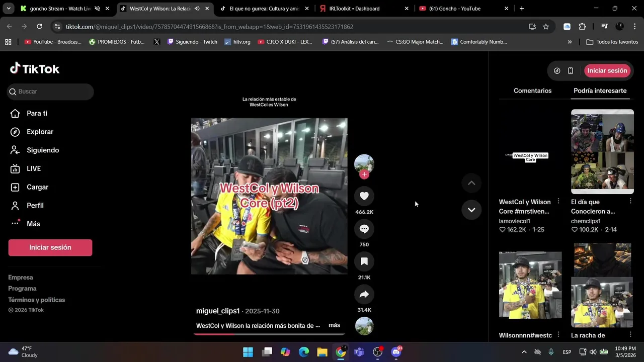Screen dimensions: 644x362
Task: Open comments via speech bubble icon
Action: [x=364, y=229]
